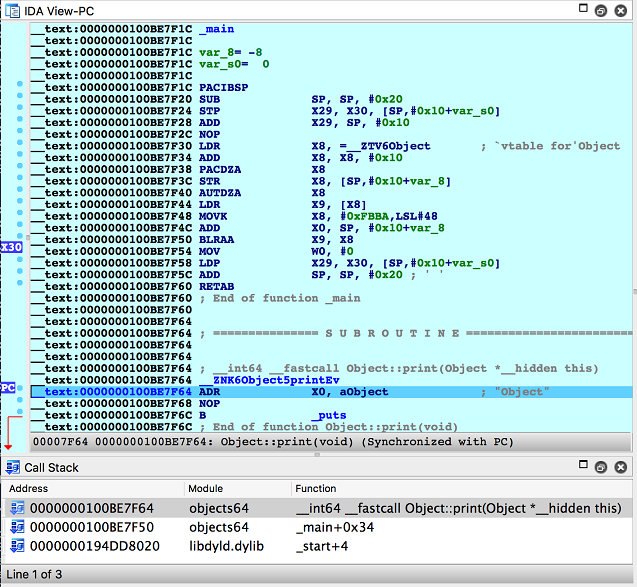Select call stack row Object::print
This screenshot has width=637, height=587.
point(317,508)
